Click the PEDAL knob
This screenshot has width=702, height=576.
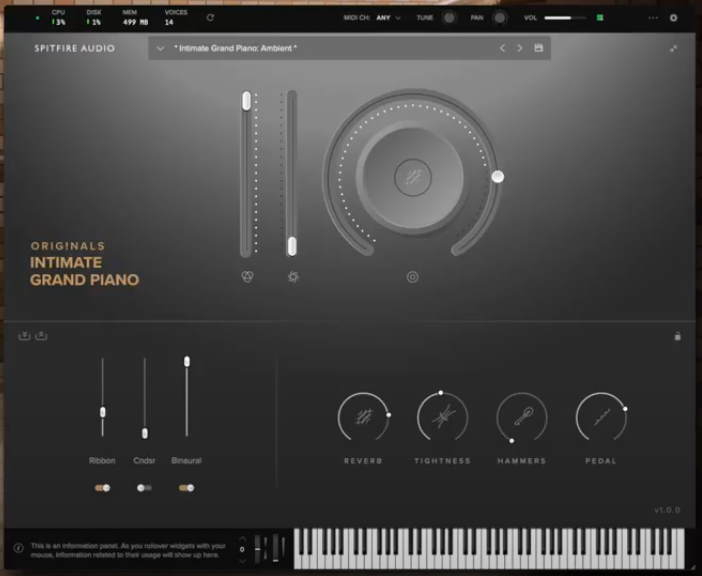tap(601, 417)
